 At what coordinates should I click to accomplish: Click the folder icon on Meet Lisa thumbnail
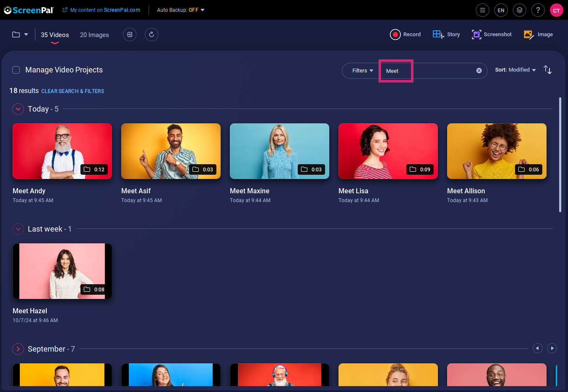click(x=413, y=169)
